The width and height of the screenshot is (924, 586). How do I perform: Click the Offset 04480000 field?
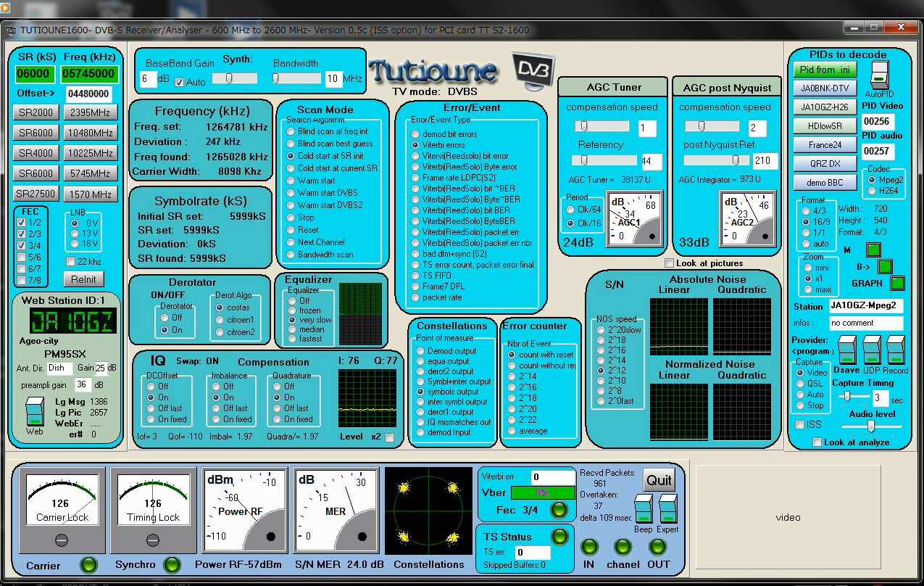point(88,94)
